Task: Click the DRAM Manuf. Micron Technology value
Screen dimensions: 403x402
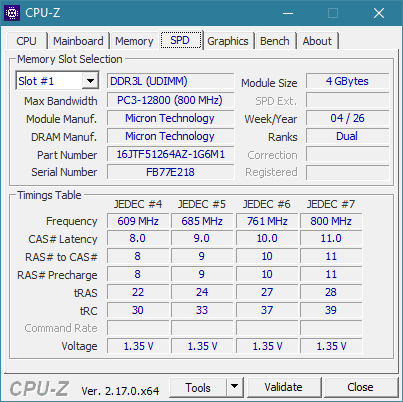Action: coord(170,136)
